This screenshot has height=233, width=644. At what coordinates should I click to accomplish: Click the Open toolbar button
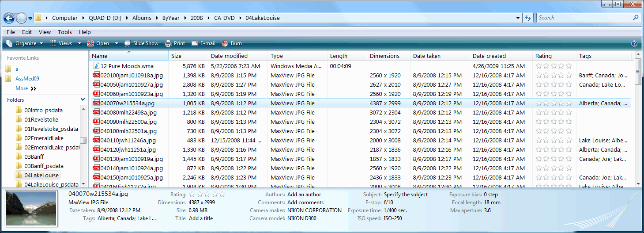tap(98, 43)
